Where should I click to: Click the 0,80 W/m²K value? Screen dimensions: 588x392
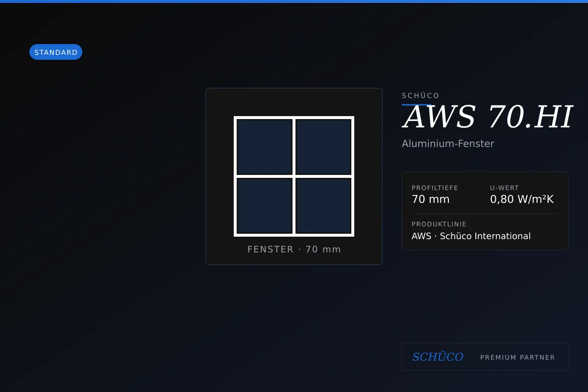(522, 199)
